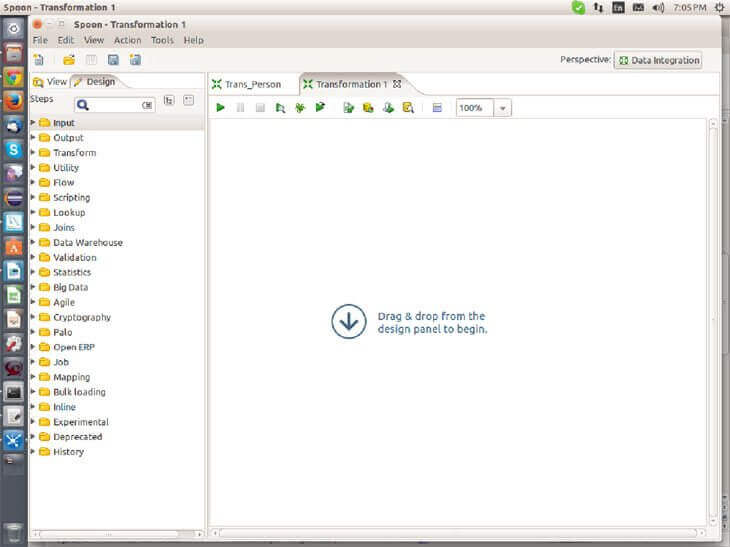This screenshot has height=547, width=730.
Task: Select the Cryptography tree item
Action: click(82, 317)
